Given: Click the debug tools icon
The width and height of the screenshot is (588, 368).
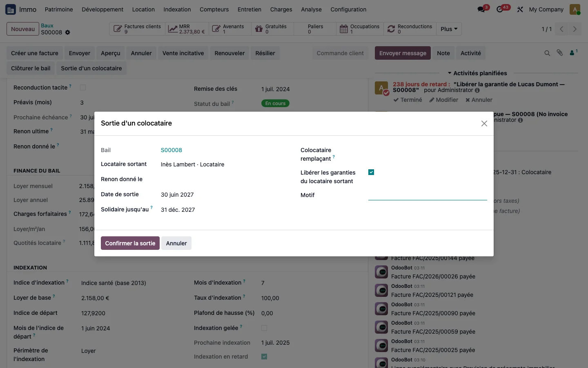Looking at the screenshot, I should tap(520, 9).
